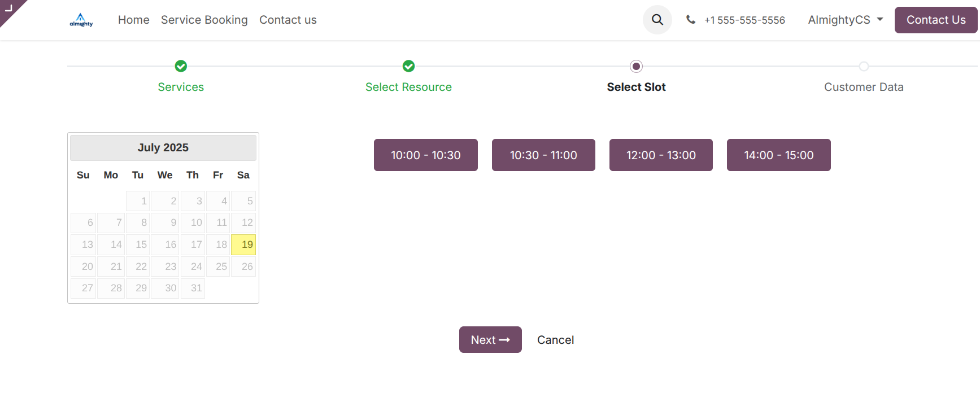Cancel the booking process
Image resolution: width=980 pixels, height=402 pixels.
point(555,340)
